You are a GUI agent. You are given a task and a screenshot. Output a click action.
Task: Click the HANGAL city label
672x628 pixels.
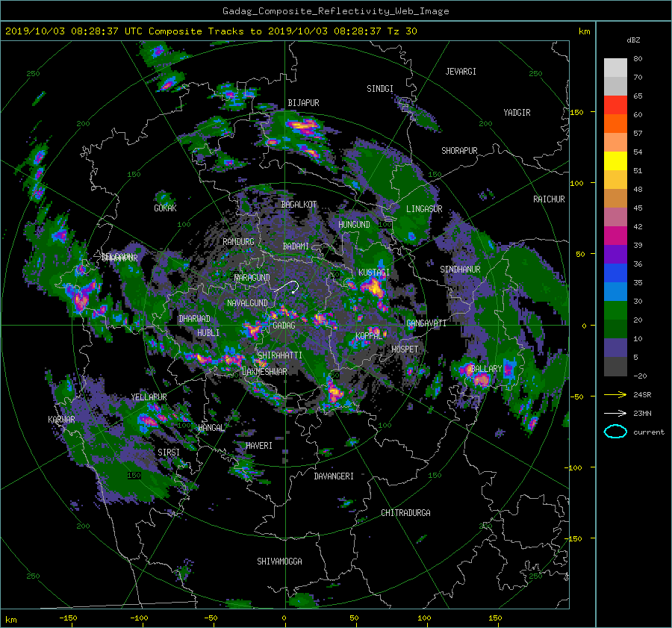point(211,427)
